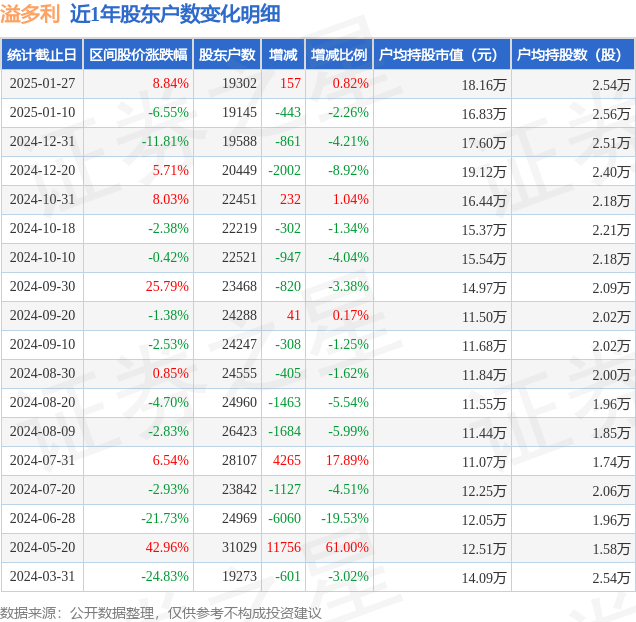Select the date cell 2024-09-30
This screenshot has height=622, width=636.
(x=43, y=286)
